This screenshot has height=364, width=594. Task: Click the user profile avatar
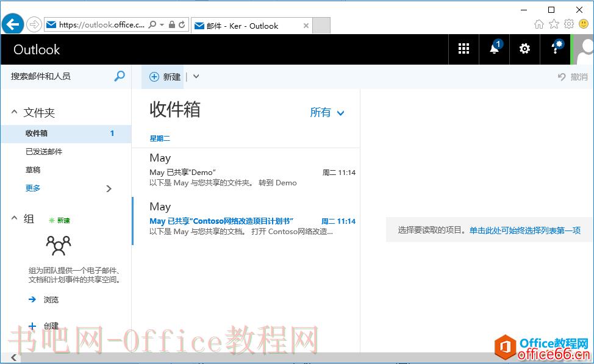pos(583,49)
